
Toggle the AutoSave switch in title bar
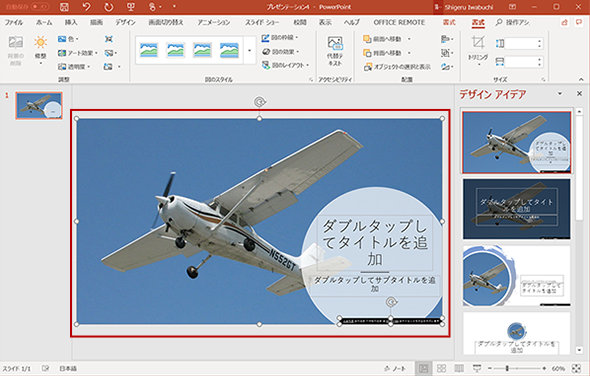tap(39, 7)
